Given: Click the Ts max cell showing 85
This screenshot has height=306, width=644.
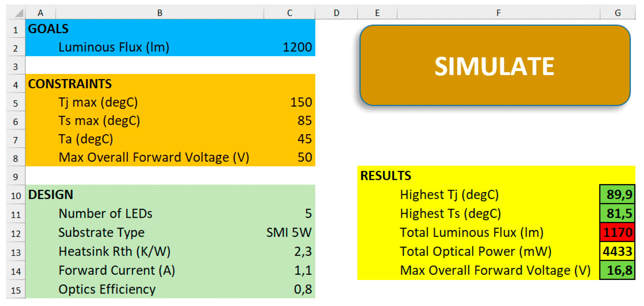Looking at the screenshot, I should (304, 121).
